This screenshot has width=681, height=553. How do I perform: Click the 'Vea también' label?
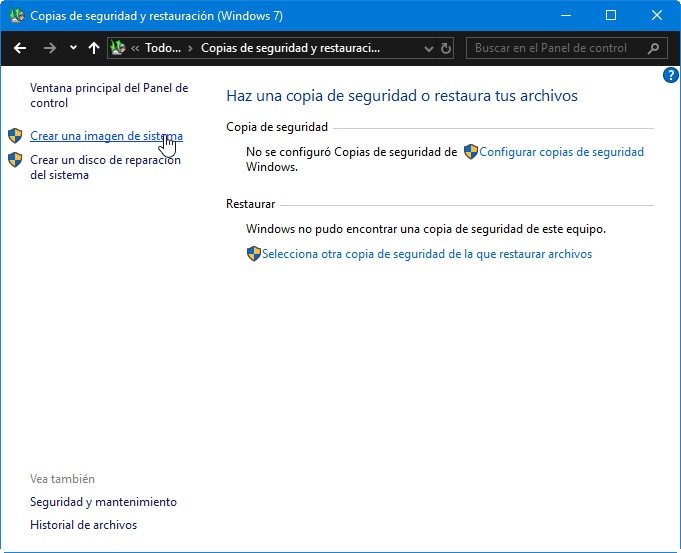coord(63,479)
